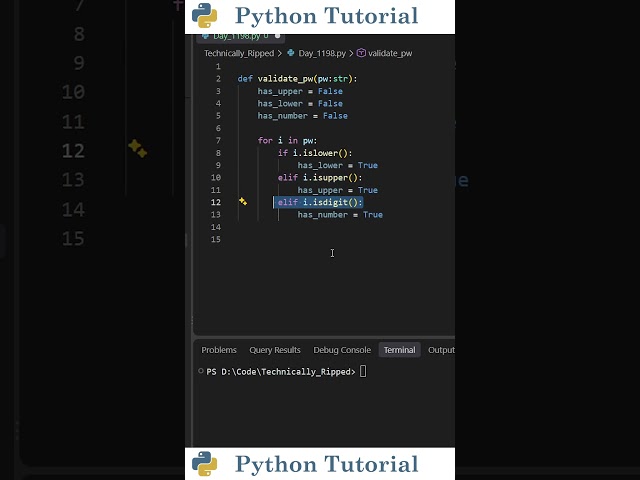Click line number 2 in the gutter
Image resolution: width=640 pixels, height=480 pixels.
(218, 78)
